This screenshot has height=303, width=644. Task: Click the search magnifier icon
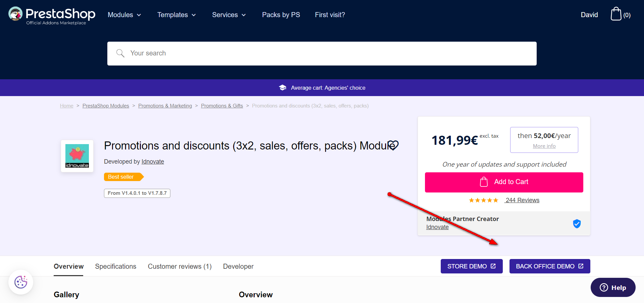[x=120, y=53]
